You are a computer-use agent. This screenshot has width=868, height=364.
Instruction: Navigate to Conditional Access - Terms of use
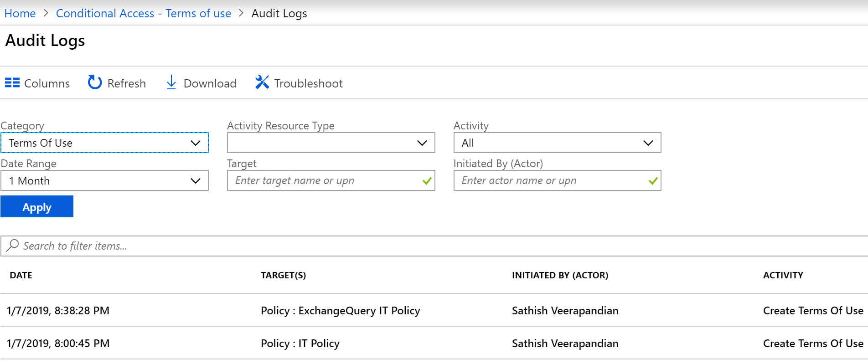click(143, 14)
